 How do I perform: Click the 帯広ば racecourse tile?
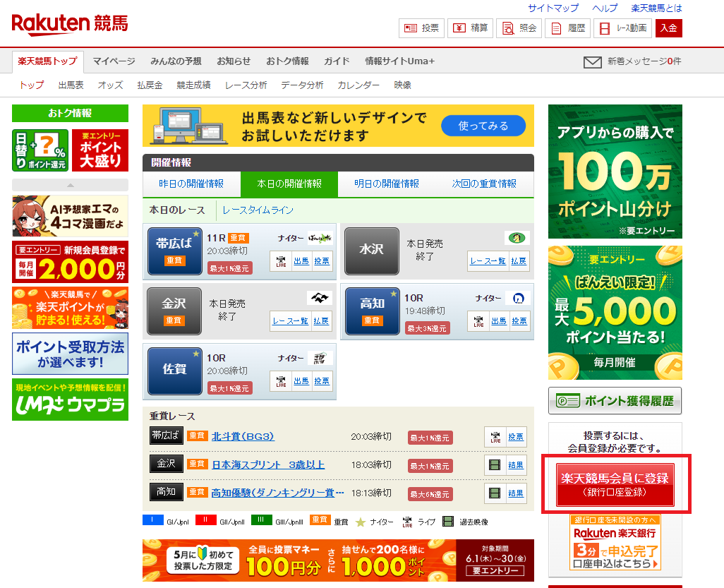pos(174,251)
